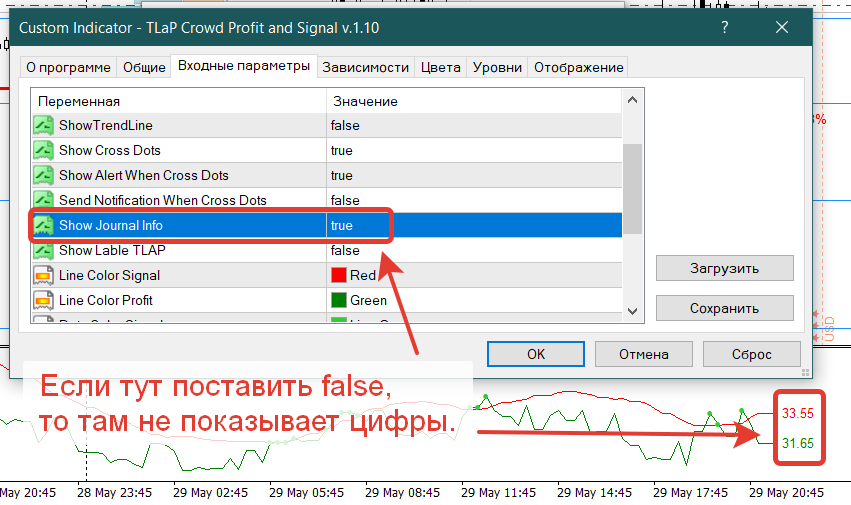Select the Send Notification When Cross Dots name
851x505 pixels.
pos(163,200)
